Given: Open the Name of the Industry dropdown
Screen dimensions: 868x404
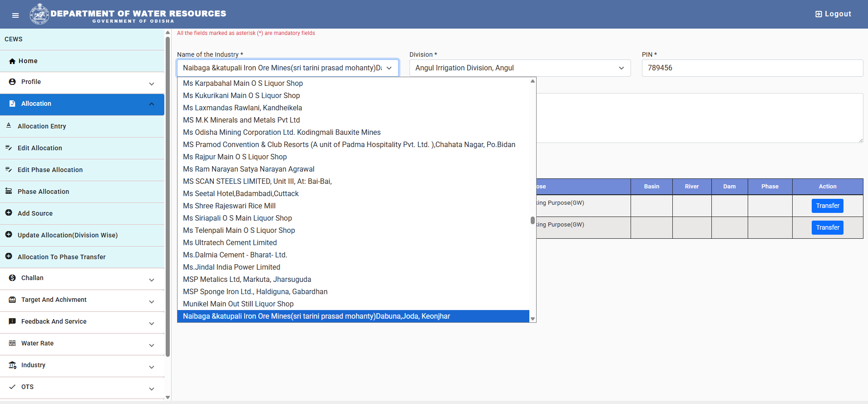Looking at the screenshot, I should [288, 68].
